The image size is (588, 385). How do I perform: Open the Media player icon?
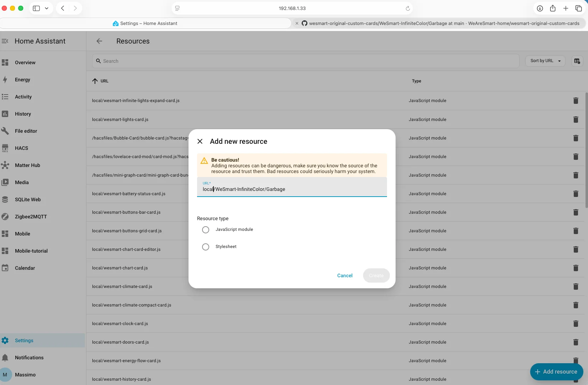(x=5, y=182)
